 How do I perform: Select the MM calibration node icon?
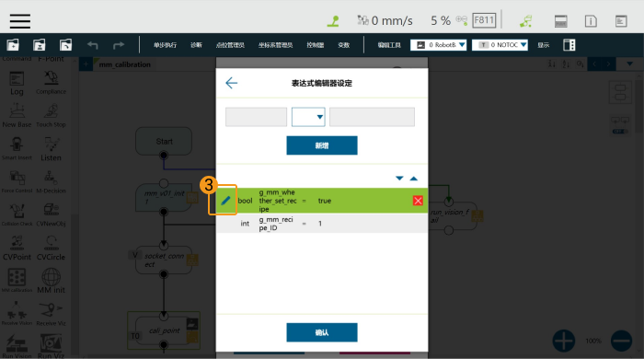[17, 281]
